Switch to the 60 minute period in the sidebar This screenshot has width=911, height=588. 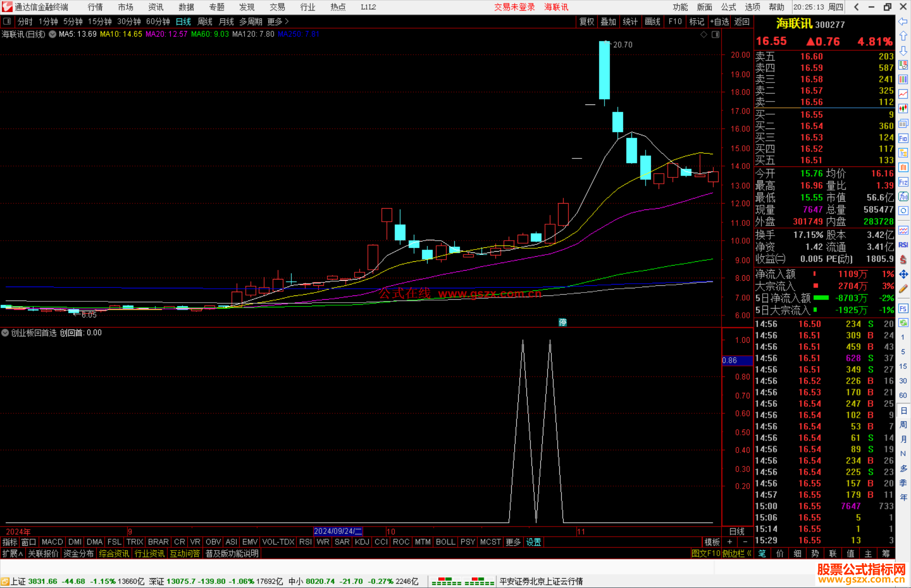[903, 395]
